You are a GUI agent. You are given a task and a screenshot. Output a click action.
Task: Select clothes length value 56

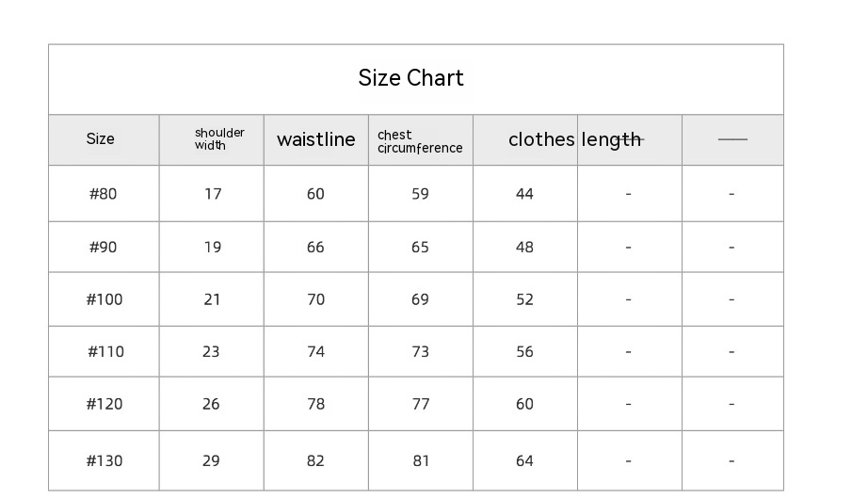click(x=524, y=352)
